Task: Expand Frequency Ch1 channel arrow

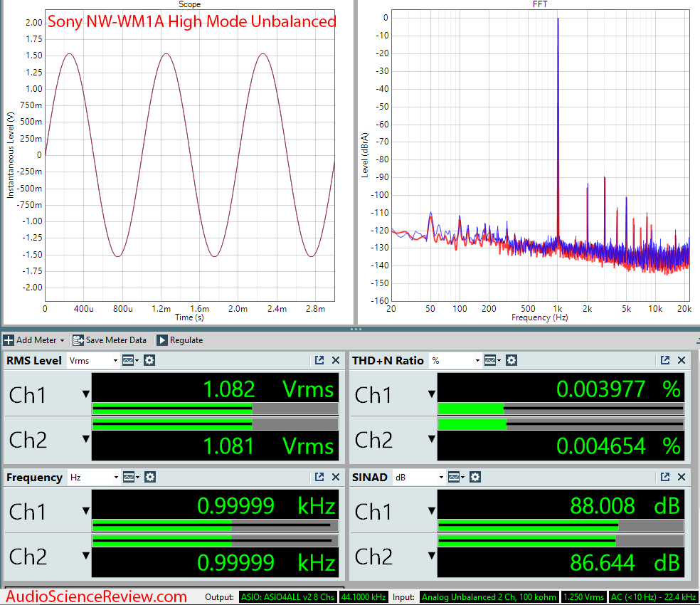Action: (85, 511)
